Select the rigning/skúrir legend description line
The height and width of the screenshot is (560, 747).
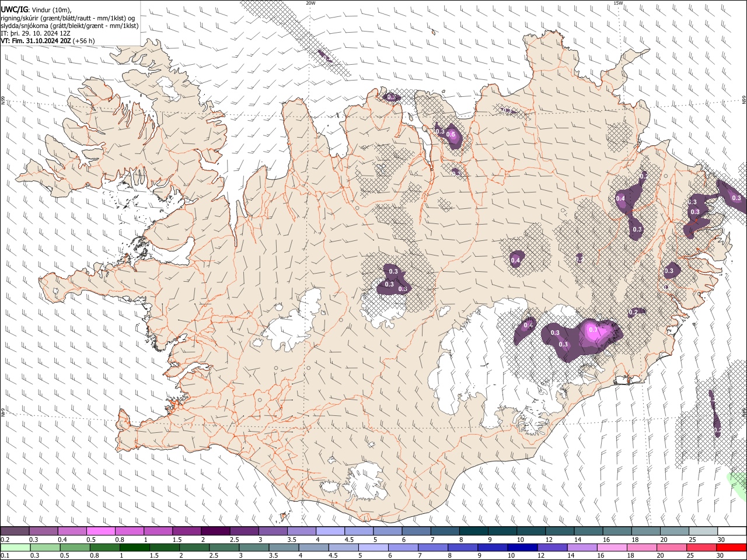(68, 17)
